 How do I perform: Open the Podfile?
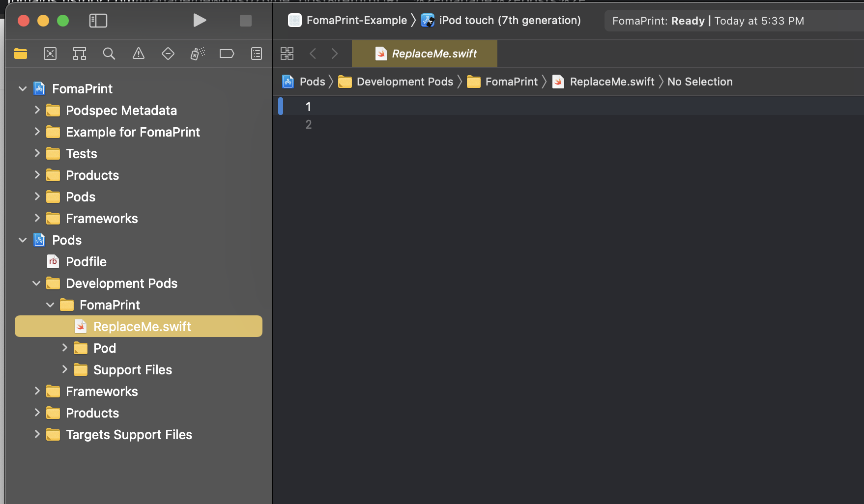pos(139,262)
